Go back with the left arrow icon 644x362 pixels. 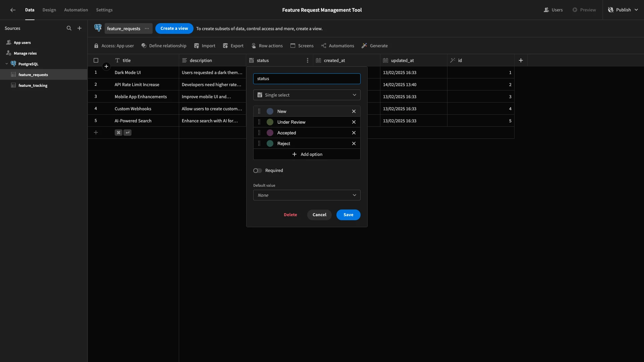[13, 10]
